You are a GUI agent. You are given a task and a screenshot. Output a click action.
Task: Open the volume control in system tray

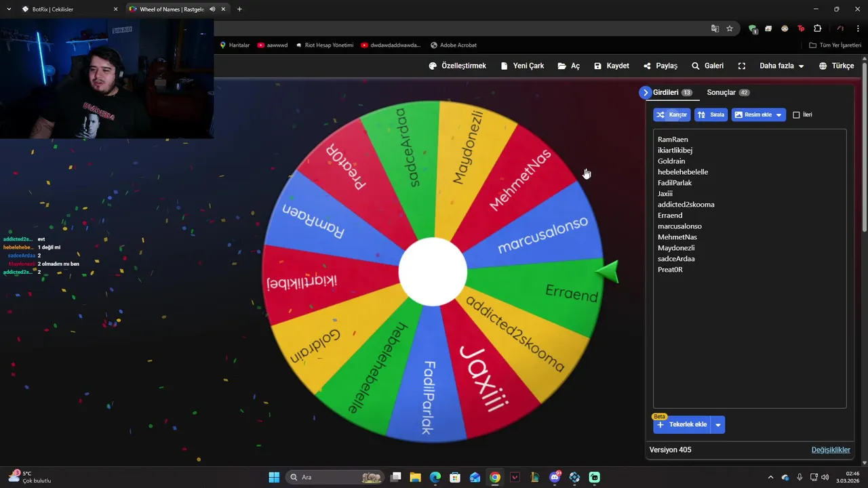coord(825,477)
